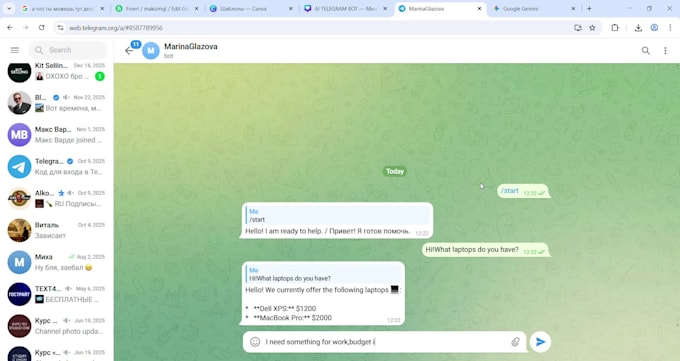Open Bl... verified channel chat

[57, 103]
